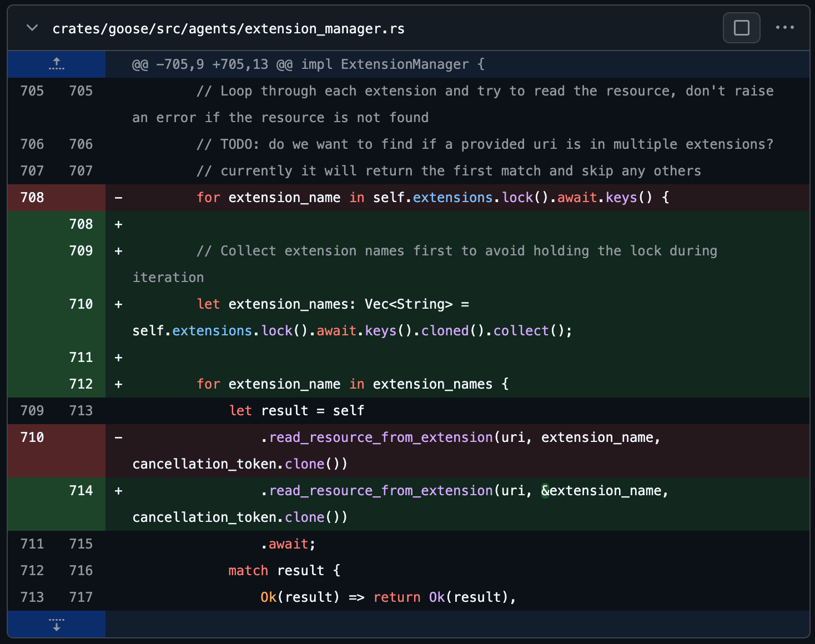Expand hidden lines above the hunk
The height and width of the screenshot is (644, 815).
[56, 64]
